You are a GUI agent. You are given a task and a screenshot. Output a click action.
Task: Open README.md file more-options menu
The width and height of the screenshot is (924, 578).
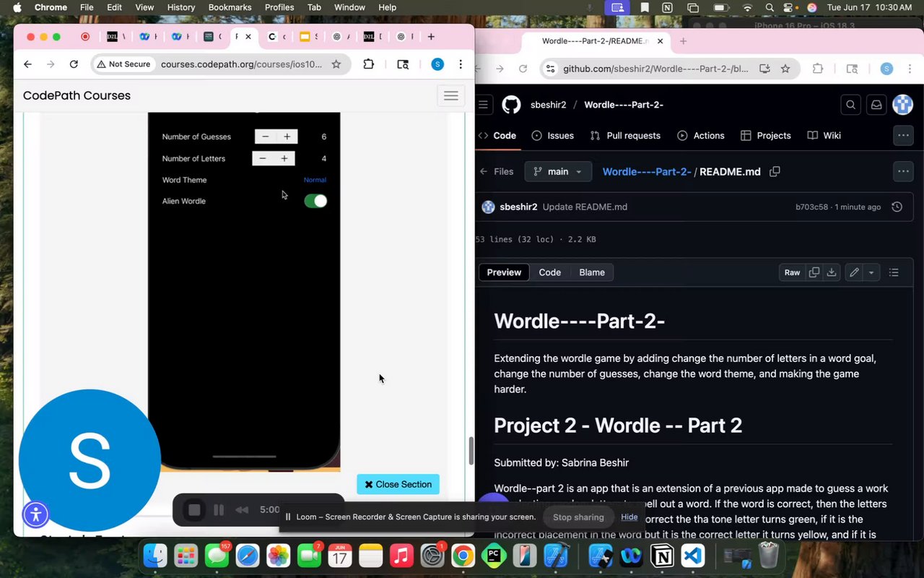pyautogui.click(x=903, y=172)
